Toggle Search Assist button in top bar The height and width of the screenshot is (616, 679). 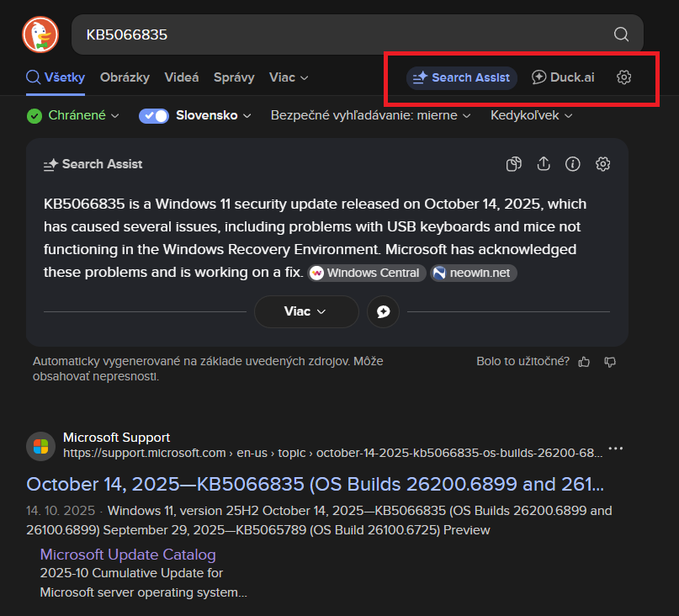(x=461, y=77)
